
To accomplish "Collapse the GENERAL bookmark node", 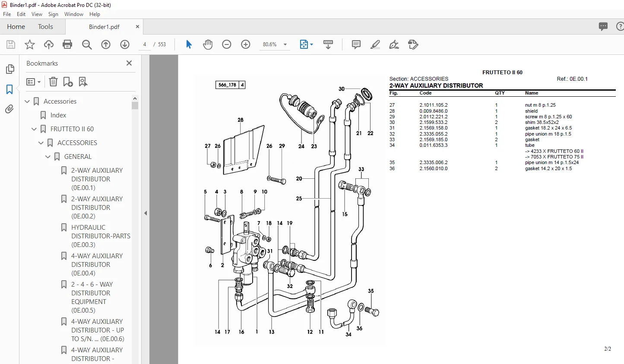I will point(48,157).
